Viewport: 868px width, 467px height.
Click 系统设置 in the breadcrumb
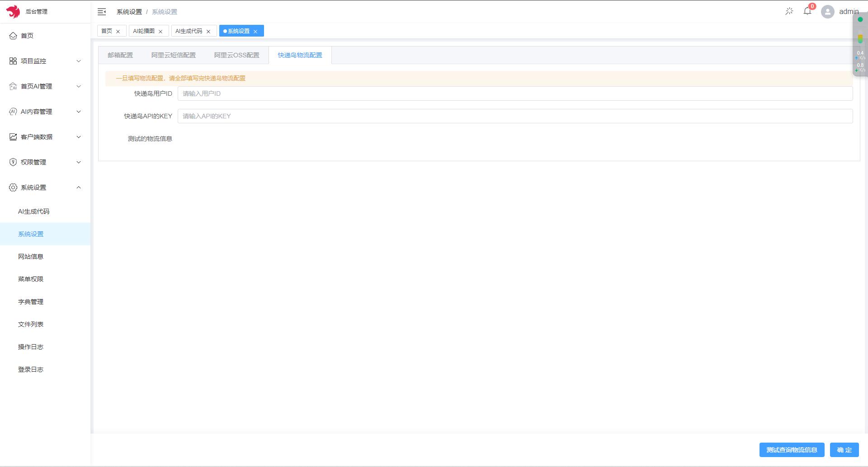click(x=129, y=12)
